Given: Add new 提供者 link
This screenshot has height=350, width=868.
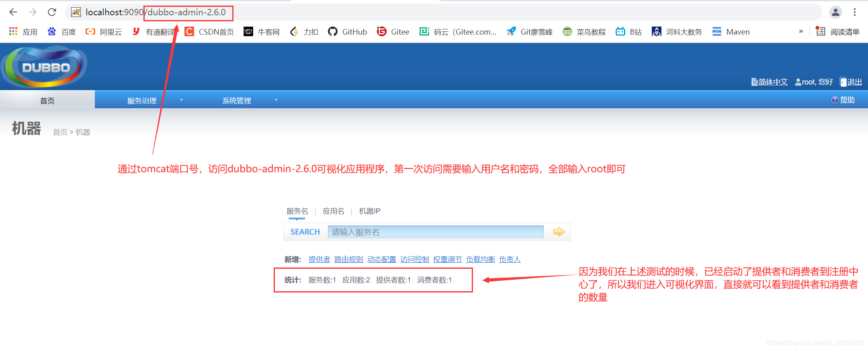Looking at the screenshot, I should pyautogui.click(x=319, y=259).
